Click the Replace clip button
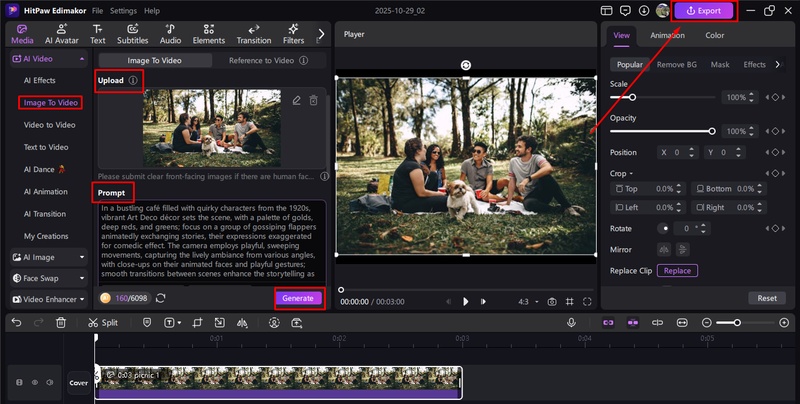This screenshot has height=404, width=800. point(677,271)
